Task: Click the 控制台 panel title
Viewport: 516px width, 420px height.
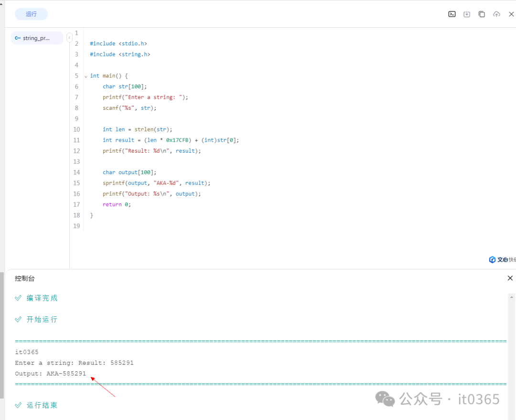Action: click(25, 278)
